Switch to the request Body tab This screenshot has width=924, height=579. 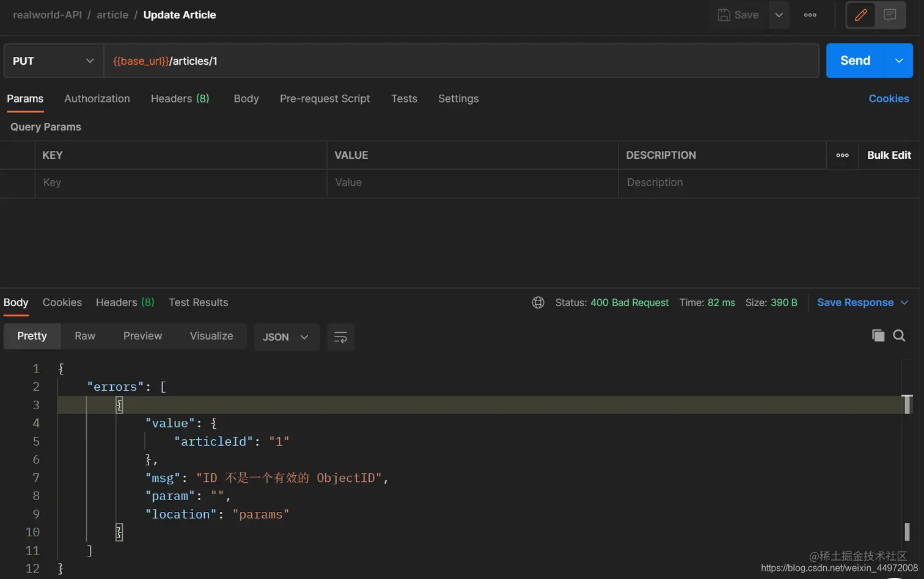coord(246,98)
